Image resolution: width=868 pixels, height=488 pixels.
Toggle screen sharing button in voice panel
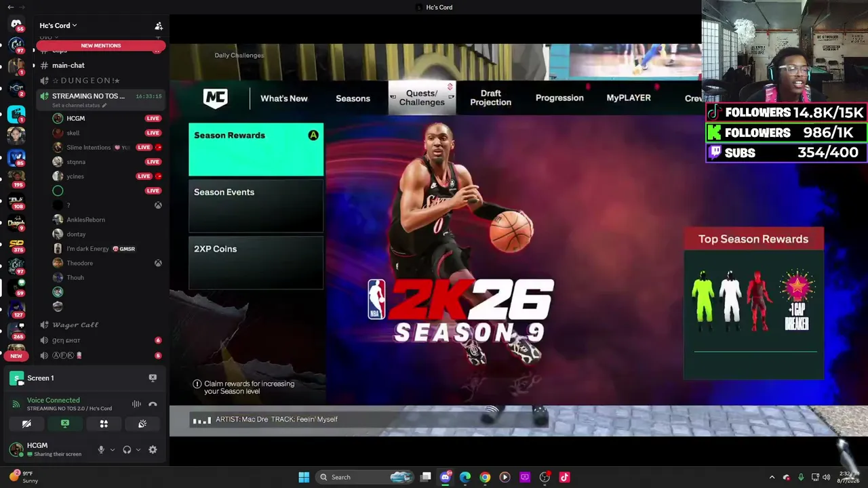pyautogui.click(x=65, y=424)
